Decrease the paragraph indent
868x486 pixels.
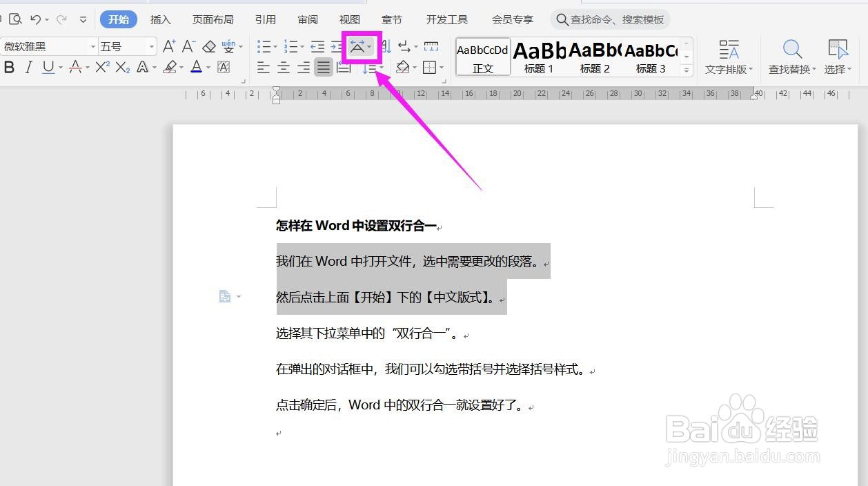click(x=317, y=46)
